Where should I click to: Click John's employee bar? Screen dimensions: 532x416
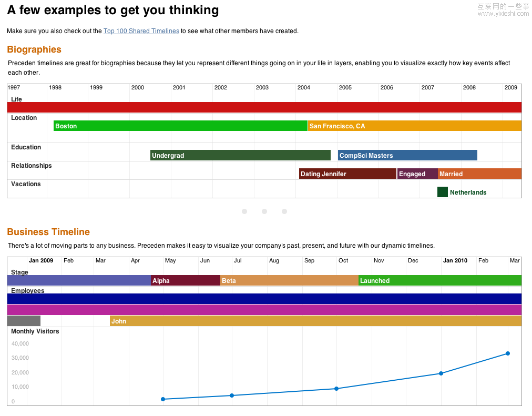[315, 321]
